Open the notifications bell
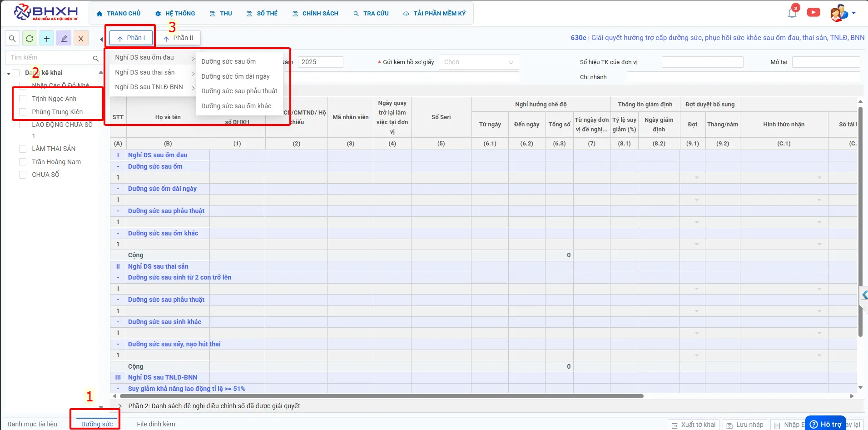This screenshot has height=430, width=868. click(792, 13)
